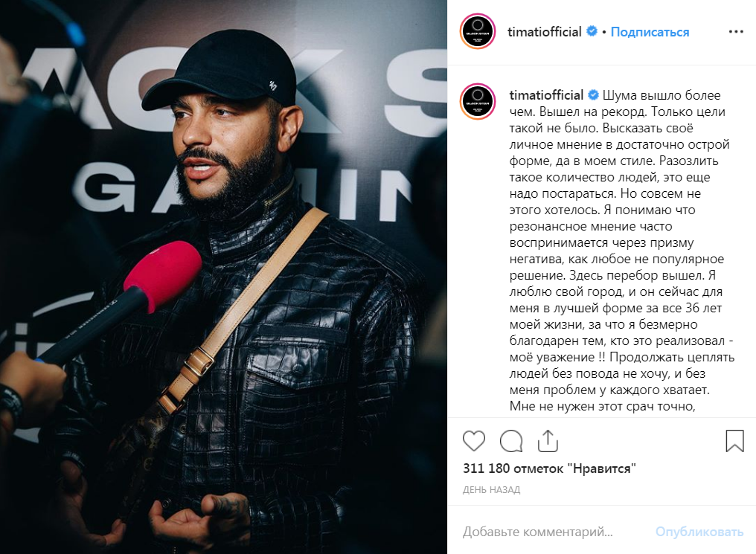The width and height of the screenshot is (756, 554).
Task: Follow account via Подписаться link
Action: [650, 32]
